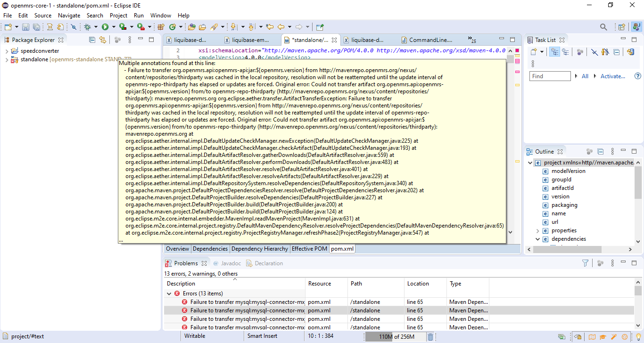Click the Debug bug icon in toolbar
Viewport: 644px width, 343px height.
coord(88,27)
